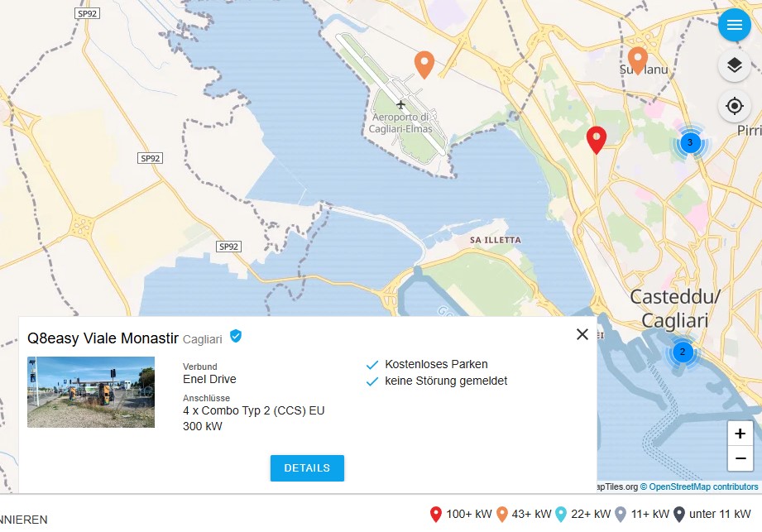Expand the cluster showing 2 stations near Cagliari
Viewport: 762px width, 532px height.
point(682,352)
